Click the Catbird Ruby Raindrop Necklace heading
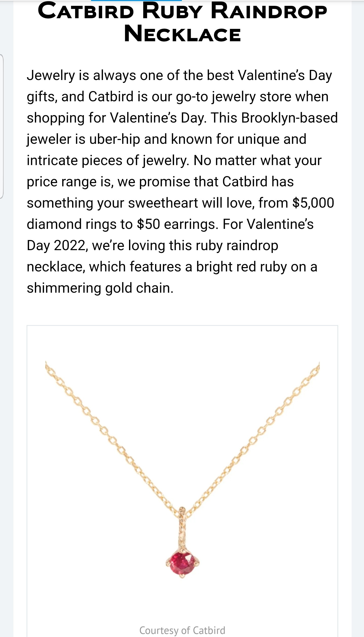The image size is (364, 637). pos(182,23)
